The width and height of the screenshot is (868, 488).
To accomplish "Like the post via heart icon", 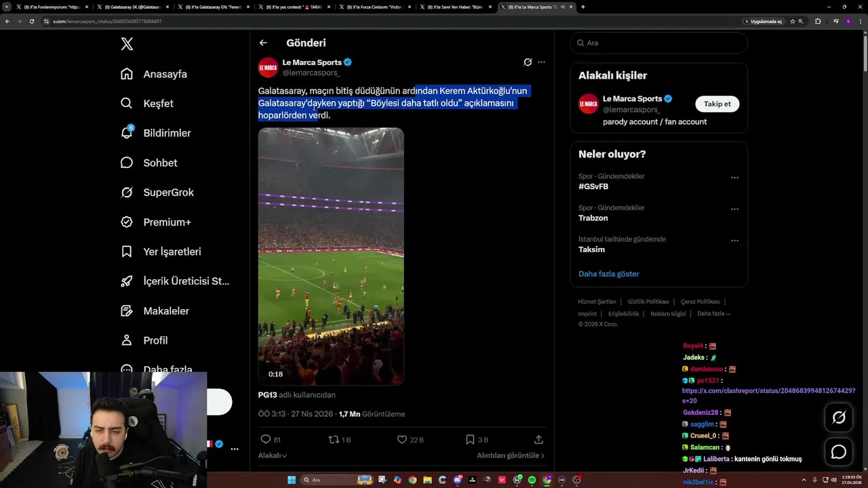I will point(401,440).
